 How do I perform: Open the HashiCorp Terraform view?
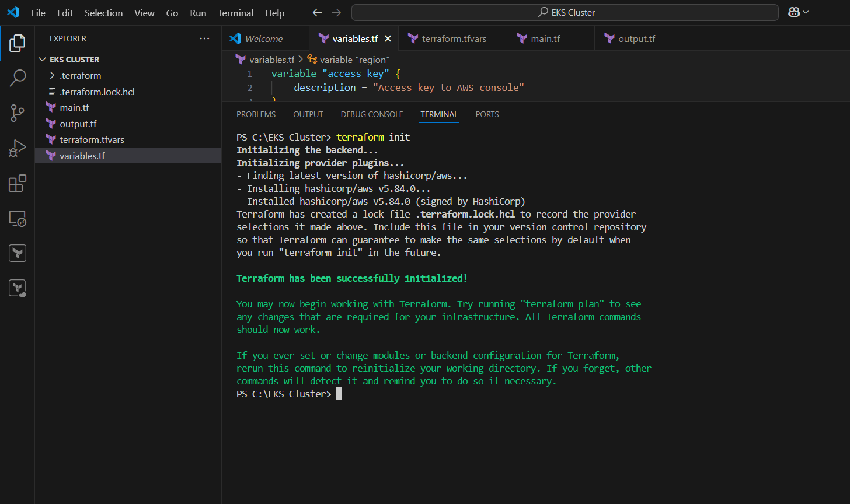(18, 253)
